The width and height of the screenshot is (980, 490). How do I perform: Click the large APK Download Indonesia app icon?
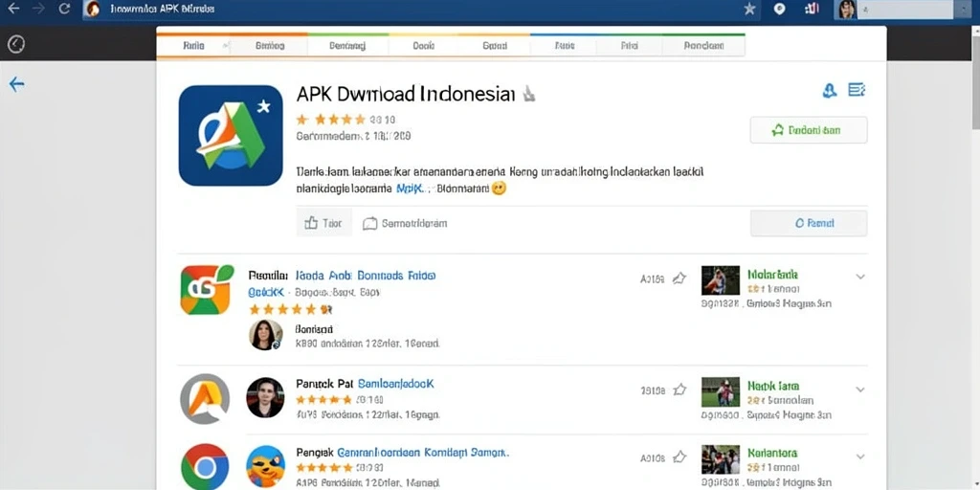click(231, 136)
